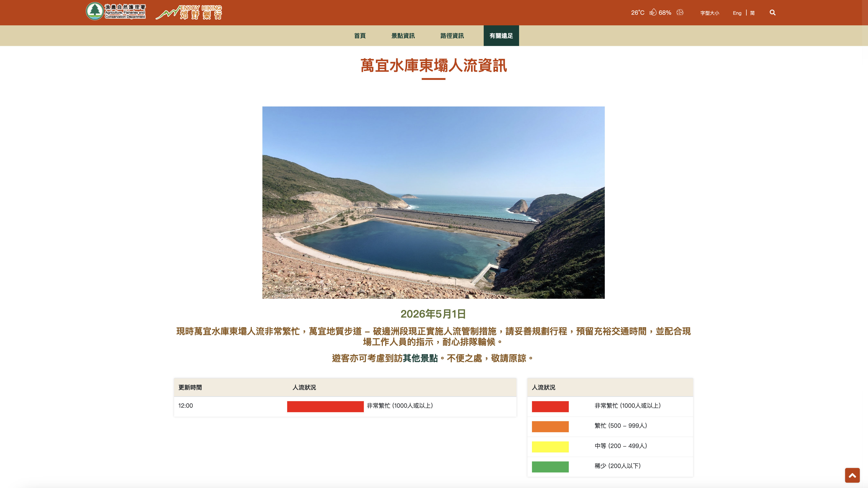Viewport: 868px width, 488px height.
Task: Open the 字型大小 font size option
Action: pyautogui.click(x=710, y=13)
